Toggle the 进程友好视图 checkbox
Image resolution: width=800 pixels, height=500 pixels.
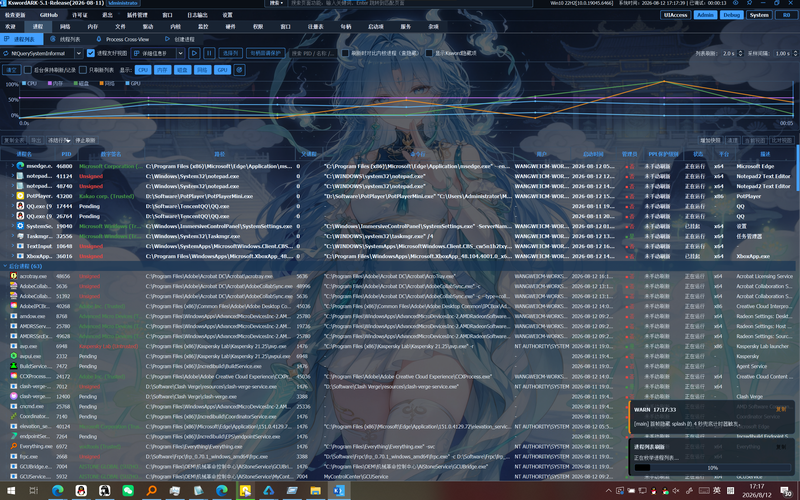point(91,53)
